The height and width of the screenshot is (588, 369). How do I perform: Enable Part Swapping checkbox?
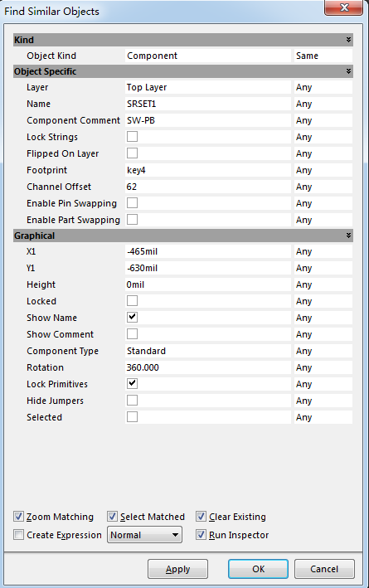pyautogui.click(x=132, y=220)
